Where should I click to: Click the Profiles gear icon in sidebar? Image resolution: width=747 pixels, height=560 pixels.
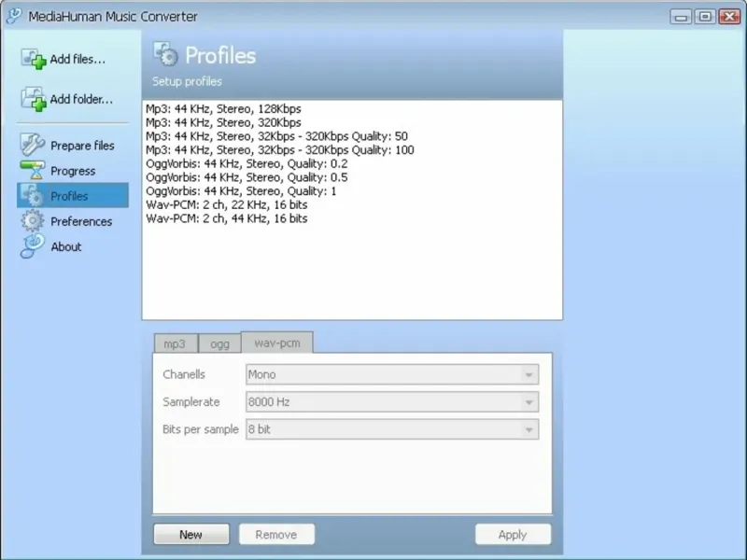point(33,195)
